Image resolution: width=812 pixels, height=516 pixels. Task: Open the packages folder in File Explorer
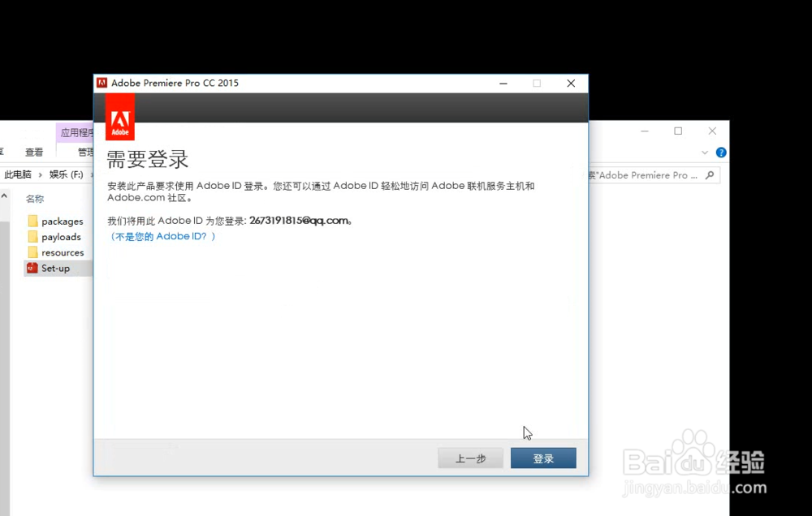click(x=55, y=221)
